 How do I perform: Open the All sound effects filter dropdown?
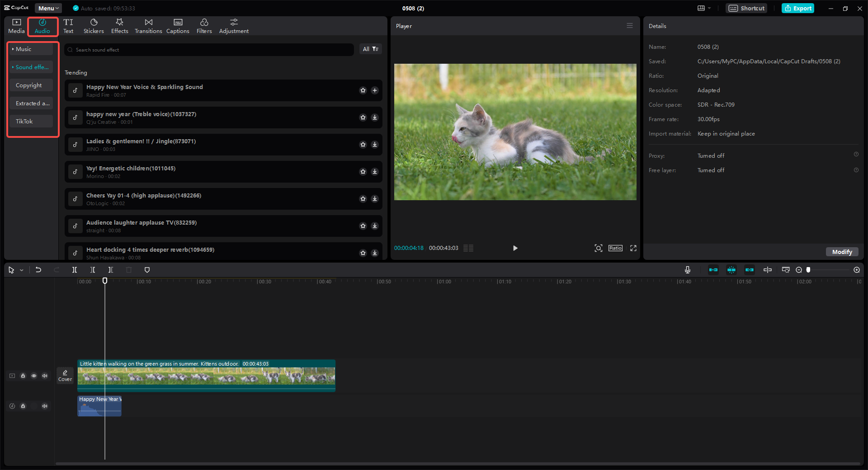tap(370, 49)
